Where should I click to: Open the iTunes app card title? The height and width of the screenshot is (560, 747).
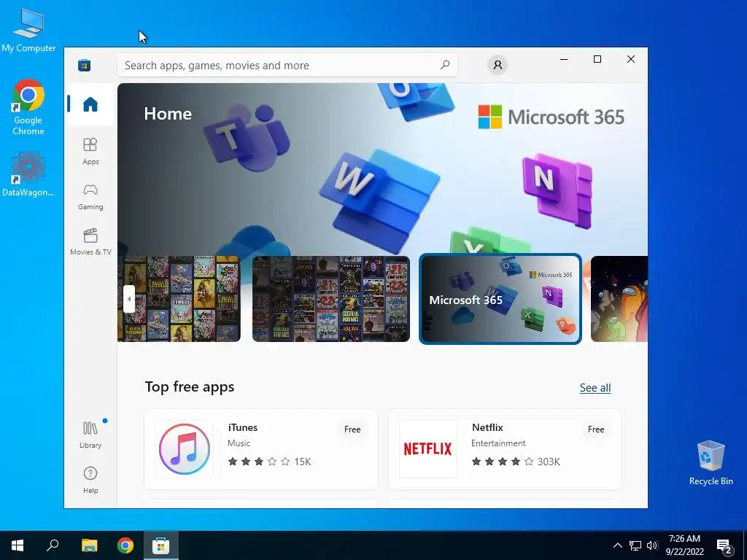pos(242,427)
